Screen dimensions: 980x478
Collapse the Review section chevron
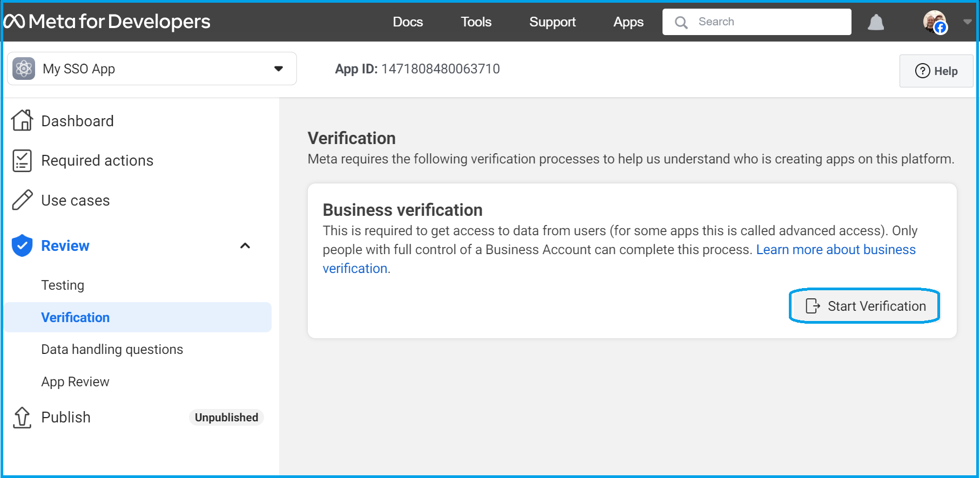pyautogui.click(x=245, y=246)
